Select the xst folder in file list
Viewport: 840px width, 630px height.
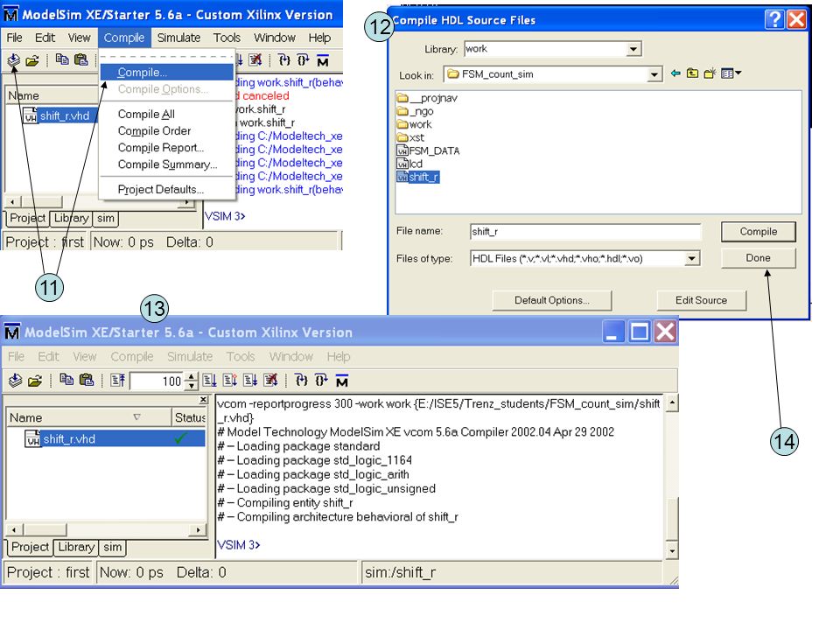pos(410,137)
